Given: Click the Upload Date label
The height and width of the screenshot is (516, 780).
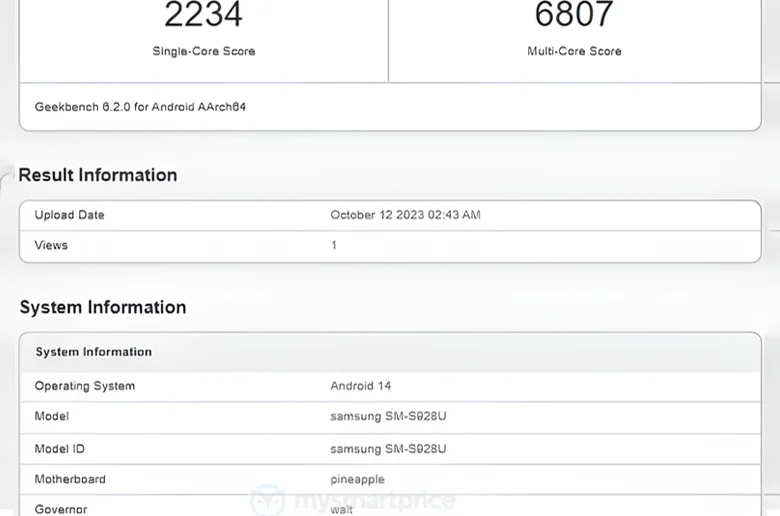Looking at the screenshot, I should click(x=70, y=215).
